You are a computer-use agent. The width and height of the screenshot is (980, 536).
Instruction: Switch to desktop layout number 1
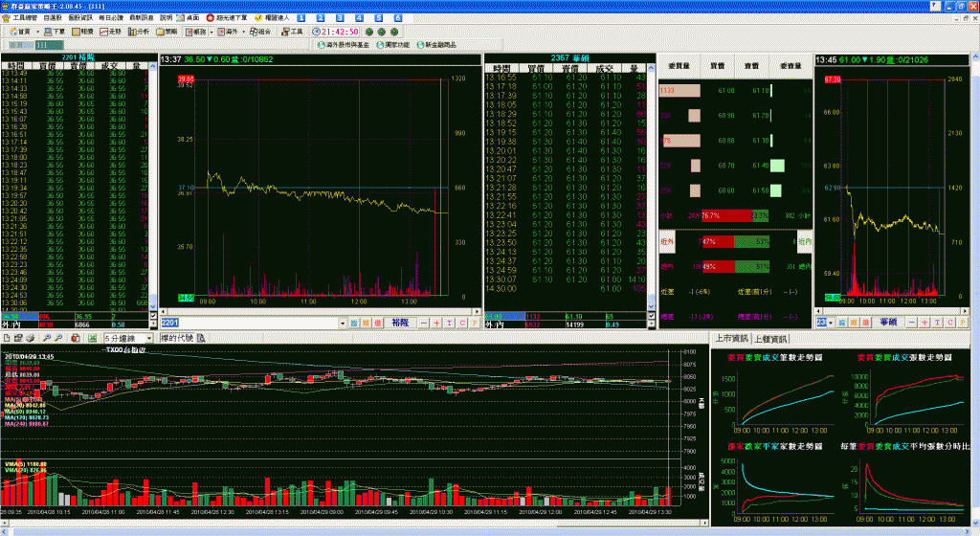[x=301, y=18]
